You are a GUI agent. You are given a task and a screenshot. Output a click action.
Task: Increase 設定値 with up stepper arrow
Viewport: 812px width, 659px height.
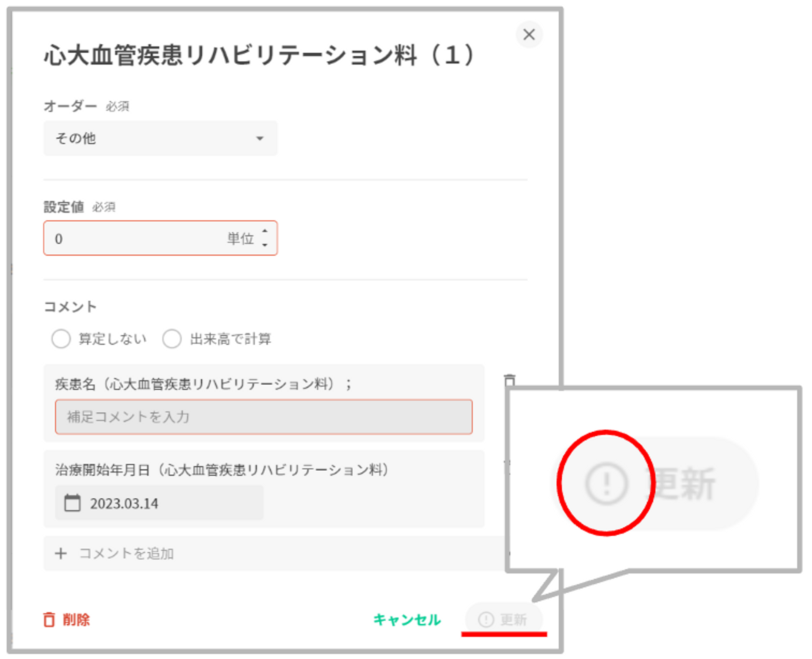coord(265,231)
